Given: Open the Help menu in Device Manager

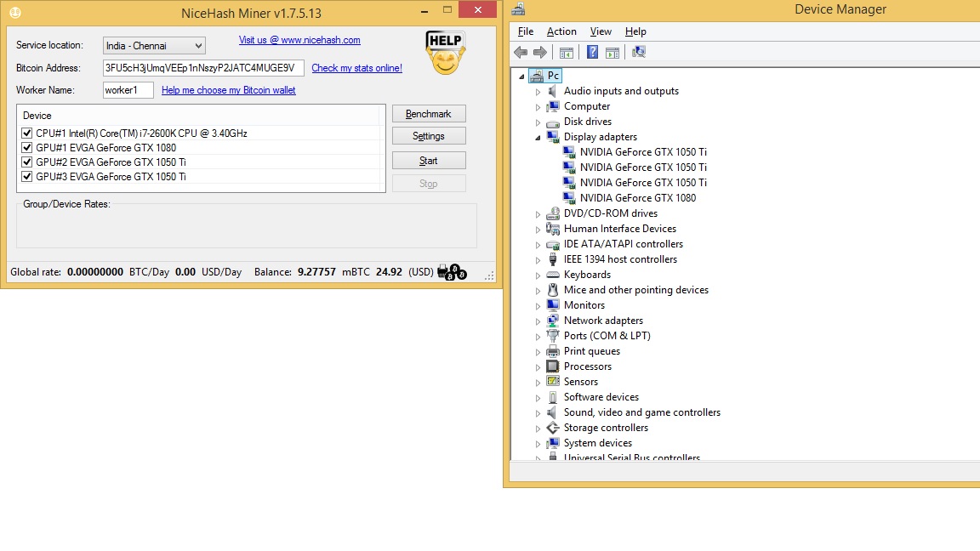Looking at the screenshot, I should pyautogui.click(x=635, y=31).
